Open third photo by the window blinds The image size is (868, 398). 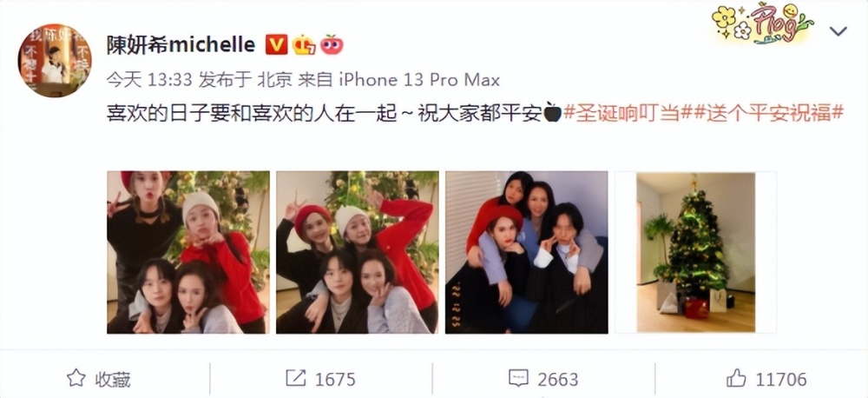[x=527, y=252]
